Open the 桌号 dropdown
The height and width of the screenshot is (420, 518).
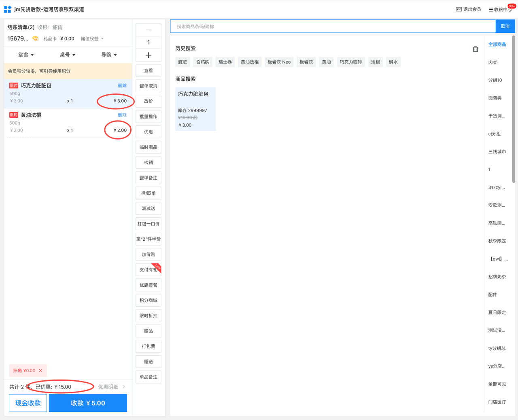pyautogui.click(x=68, y=55)
